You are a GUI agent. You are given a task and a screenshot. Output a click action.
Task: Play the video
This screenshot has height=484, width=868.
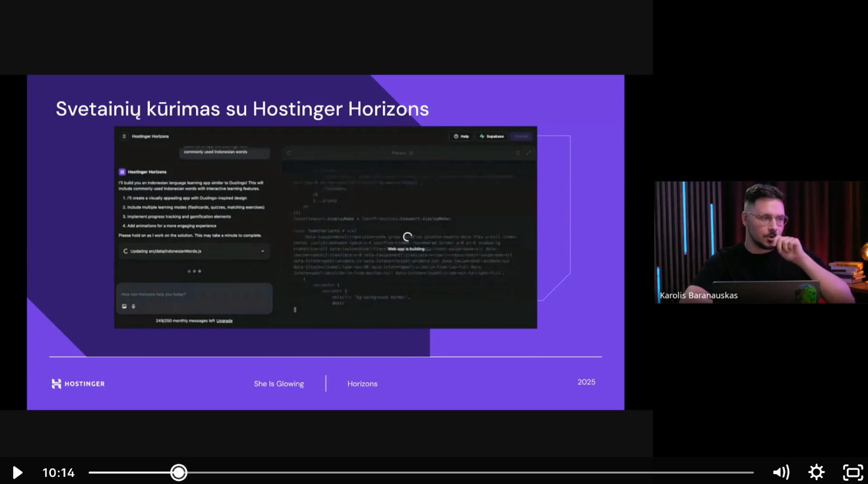click(17, 473)
